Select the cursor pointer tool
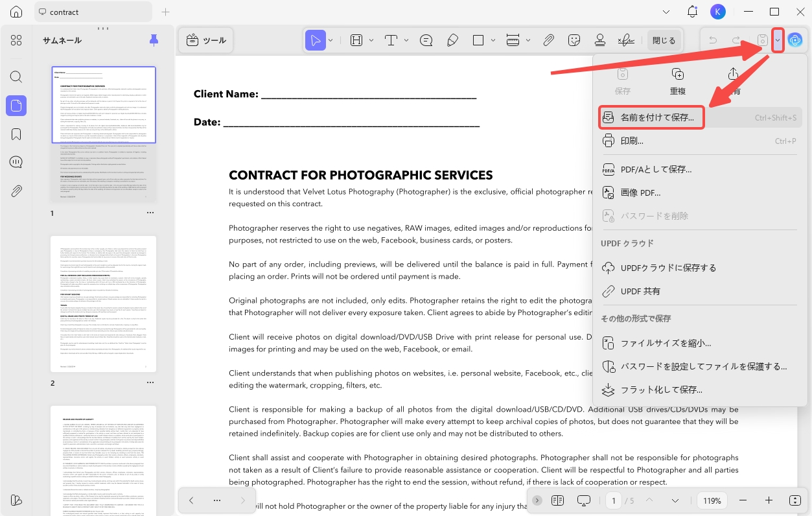Screen dimensions: 812x516 coord(316,40)
